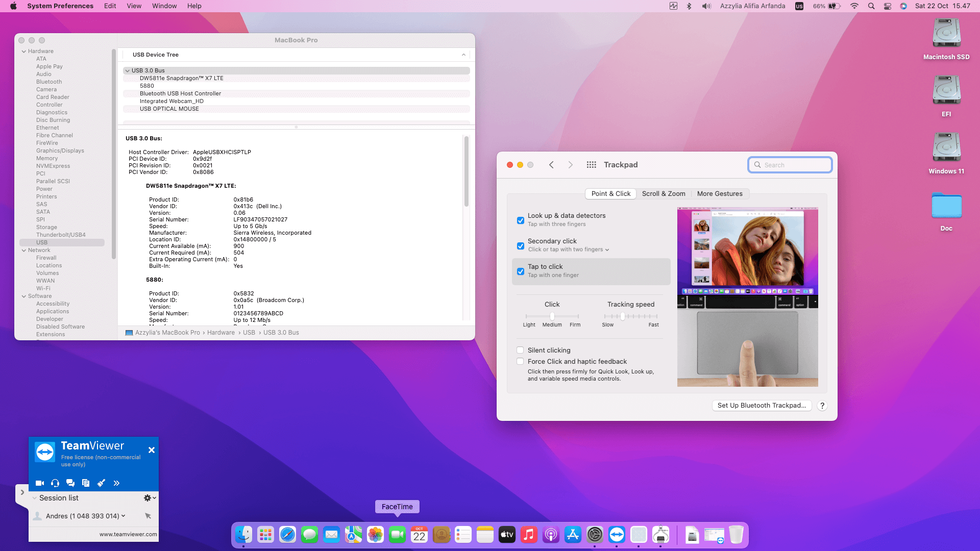Screen dimensions: 980x551
Task: Open the Apple TV app in Dock
Action: pos(507,535)
